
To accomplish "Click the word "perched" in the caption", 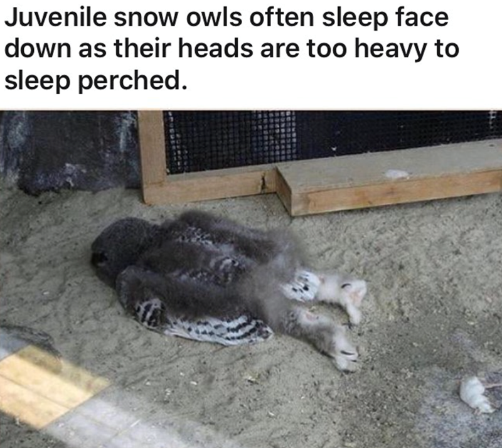I will tap(129, 80).
